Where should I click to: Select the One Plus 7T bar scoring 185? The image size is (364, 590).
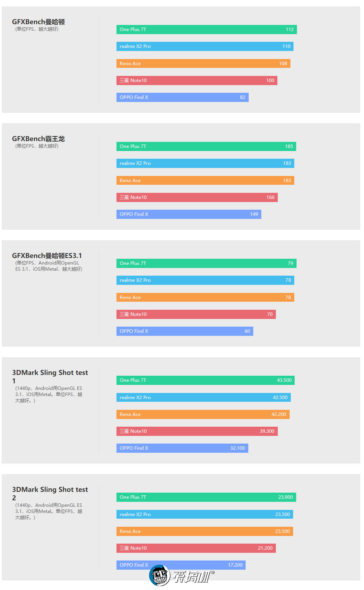click(x=206, y=146)
